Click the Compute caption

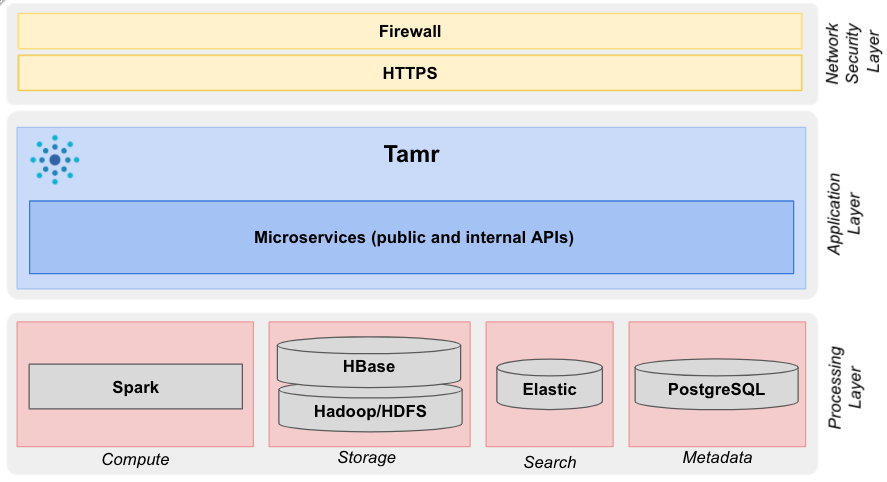pos(135,459)
